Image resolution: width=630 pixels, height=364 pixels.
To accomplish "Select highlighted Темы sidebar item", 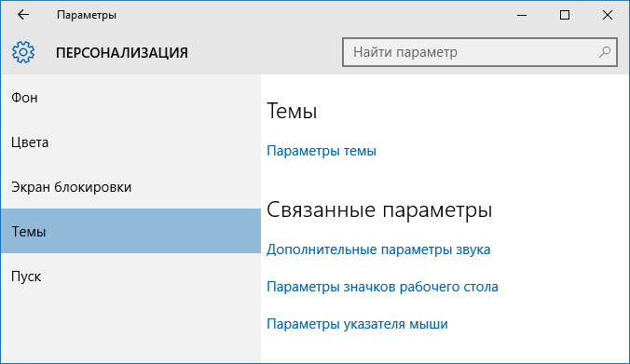I will tap(130, 231).
